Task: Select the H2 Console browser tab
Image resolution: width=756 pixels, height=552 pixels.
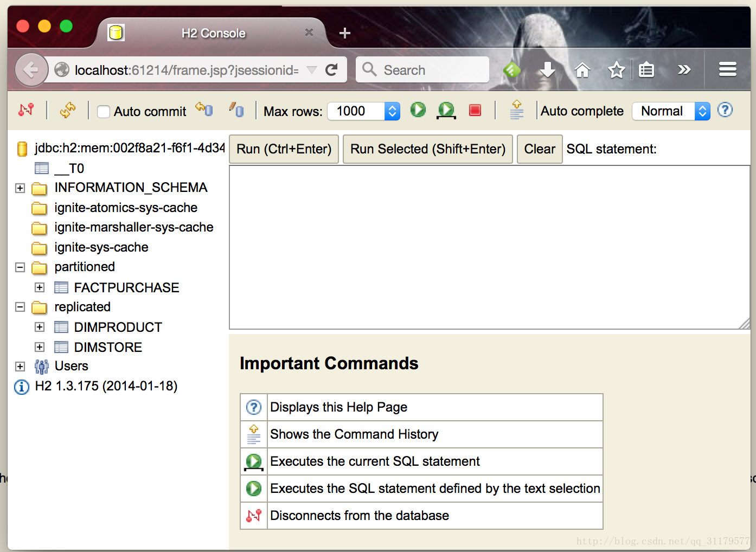Action: (x=213, y=34)
